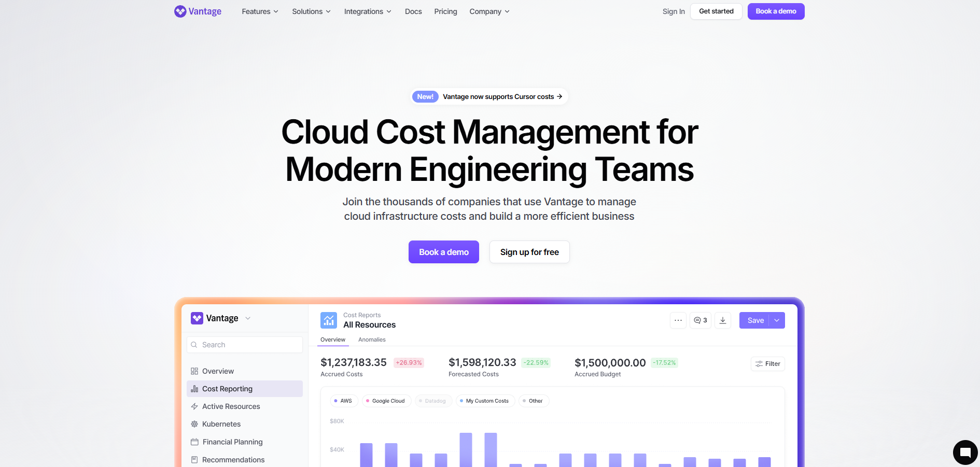This screenshot has width=980, height=467.
Task: Open the dropdown arrow next to Save
Action: [777, 320]
